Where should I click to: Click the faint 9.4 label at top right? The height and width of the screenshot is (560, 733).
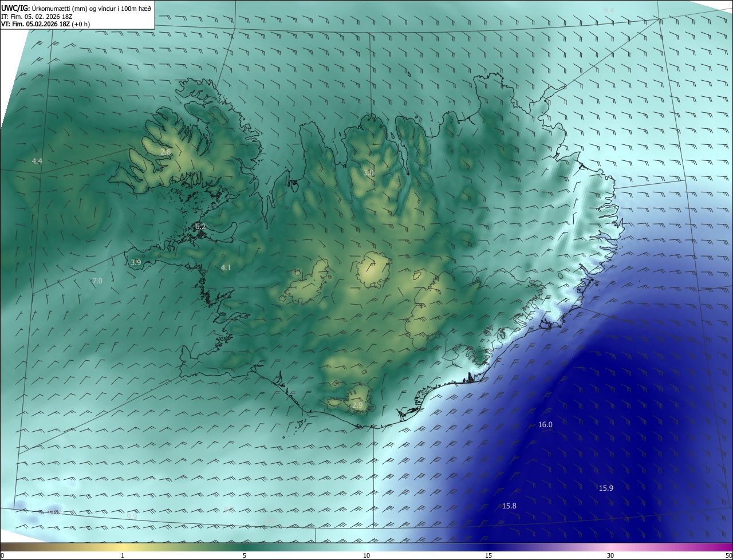point(609,11)
